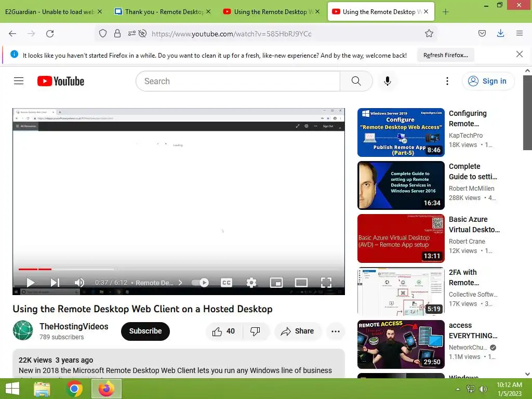
Task: Open the Save to Pocket icon
Action: tap(482, 33)
